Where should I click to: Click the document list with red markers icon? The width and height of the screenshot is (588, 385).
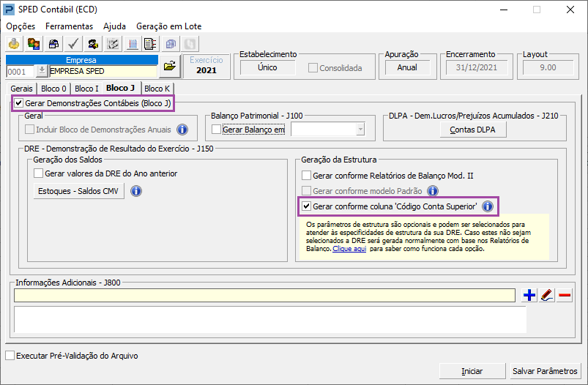[x=150, y=44]
